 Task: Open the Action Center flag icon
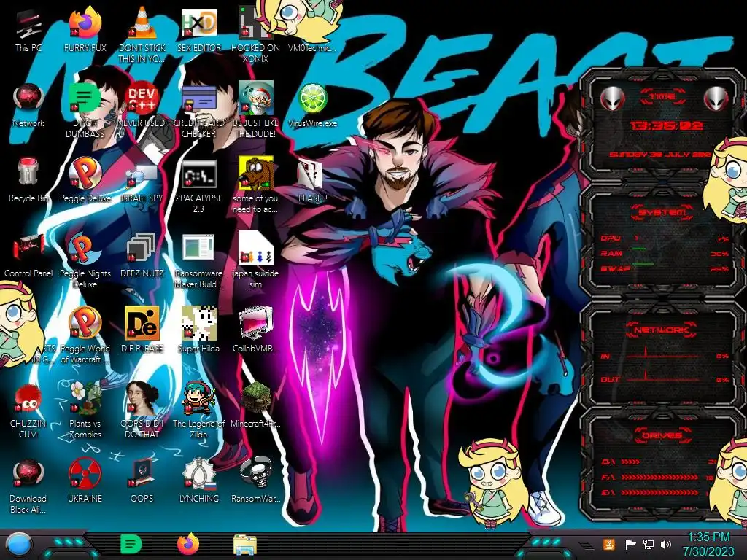pos(630,544)
